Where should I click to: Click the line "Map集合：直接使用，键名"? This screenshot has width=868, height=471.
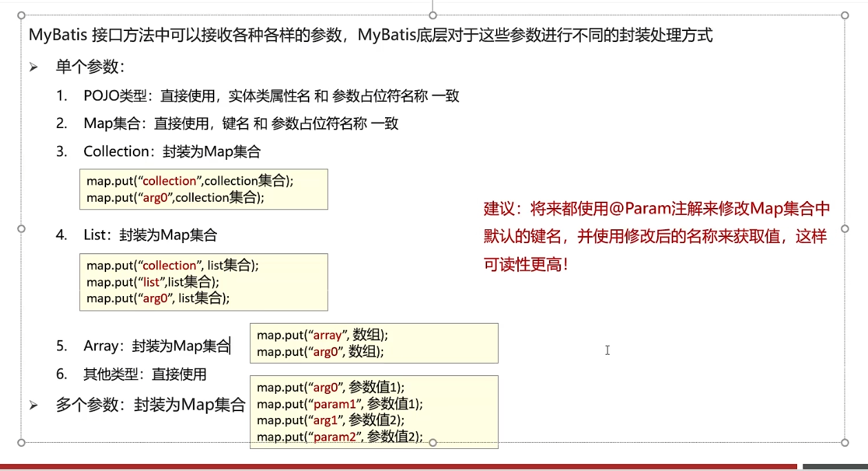pos(241,124)
